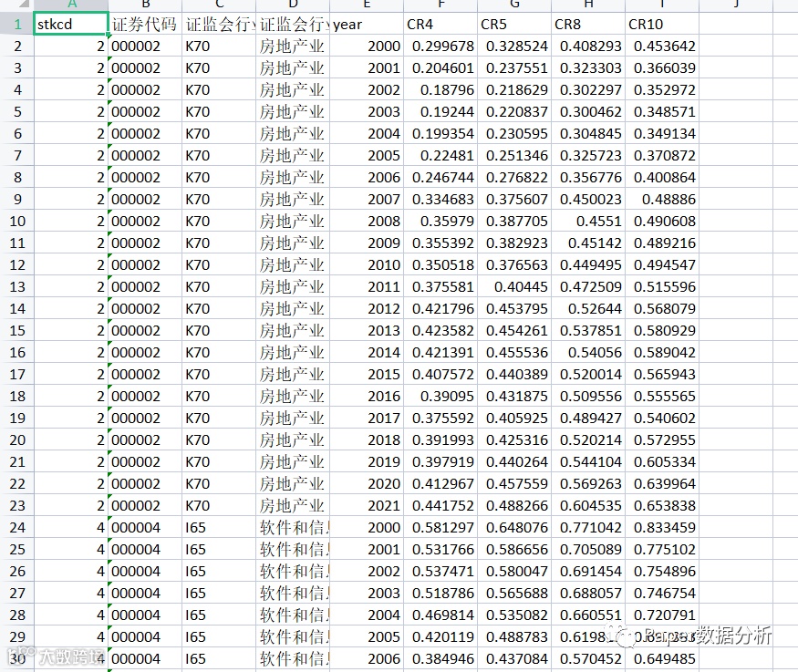Select the year header cell
Screen dimensions: 798x672
tap(367, 24)
